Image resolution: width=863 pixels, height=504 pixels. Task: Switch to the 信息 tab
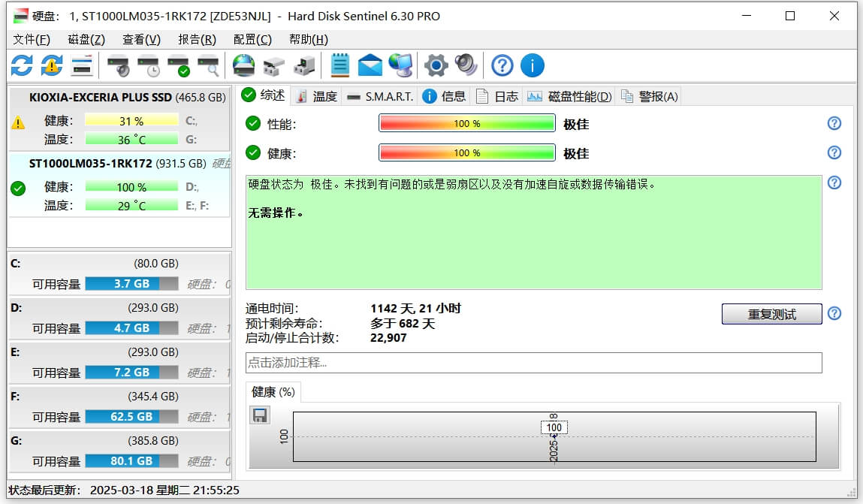coord(444,96)
